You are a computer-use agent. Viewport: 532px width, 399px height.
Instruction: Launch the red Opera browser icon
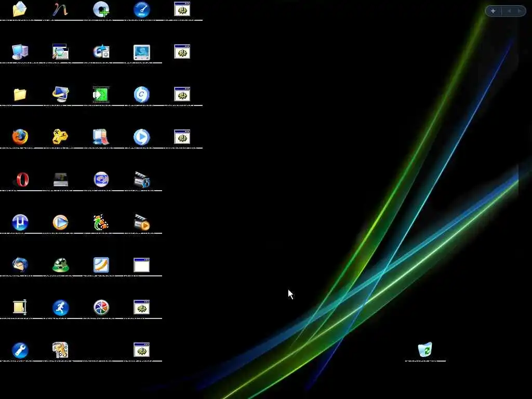coord(22,179)
